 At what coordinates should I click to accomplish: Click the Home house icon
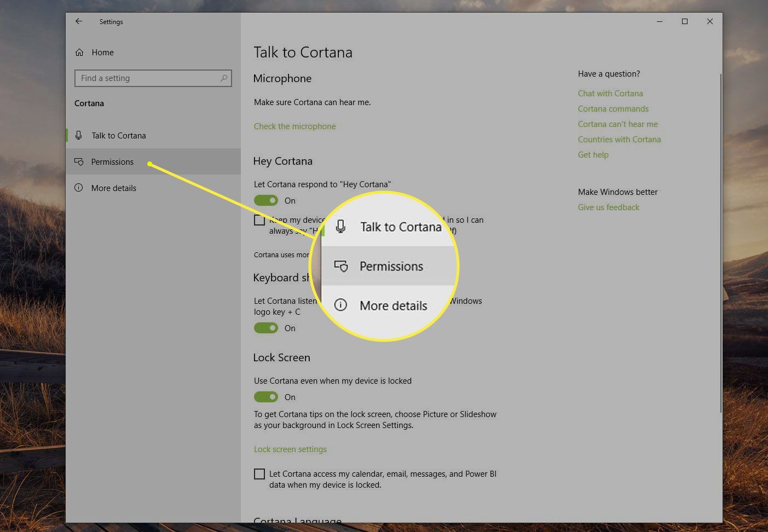(79, 53)
